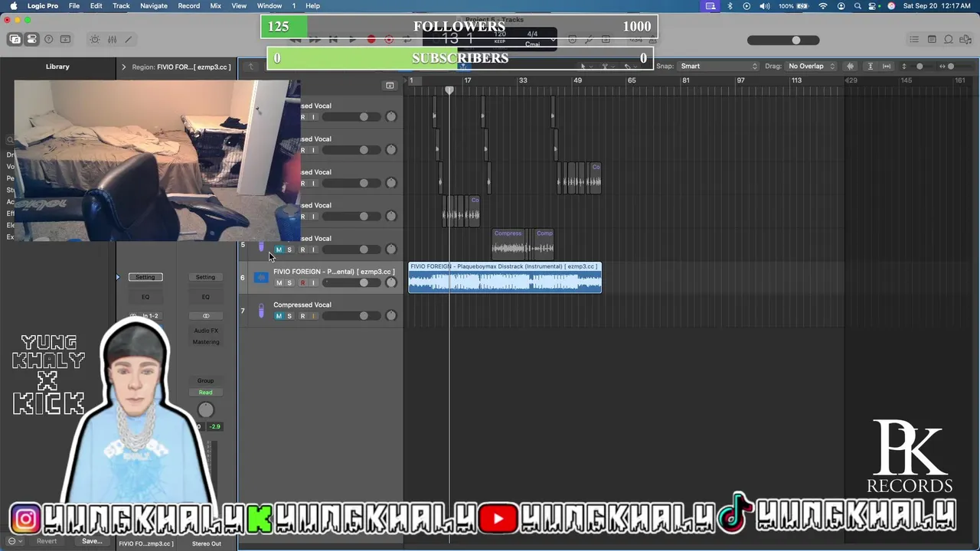The width and height of the screenshot is (980, 551).
Task: Click the Save button in Library footer
Action: [x=92, y=541]
